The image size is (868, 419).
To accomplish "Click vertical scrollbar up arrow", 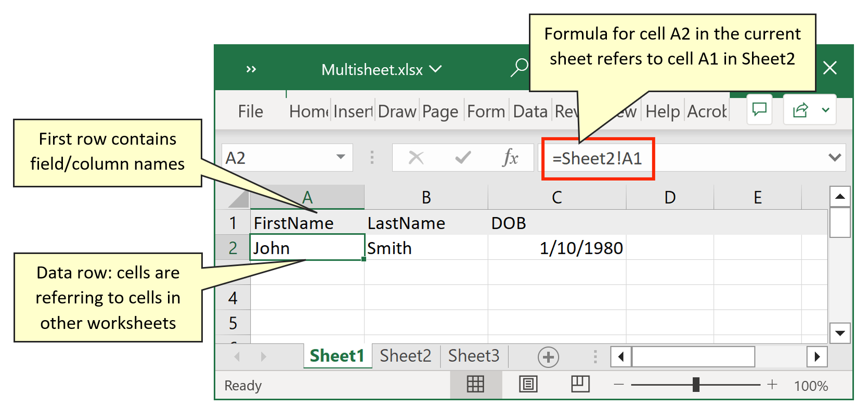I will [x=840, y=196].
